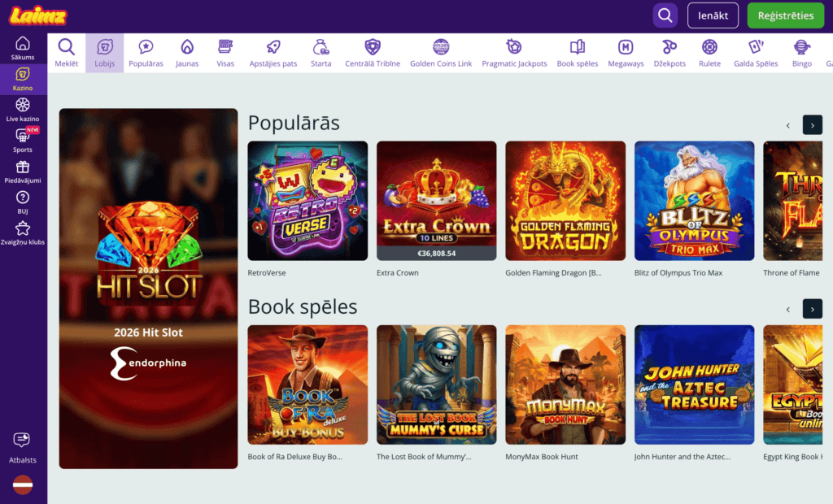Open Throne of Flame thumbnail
Viewport: 833px width, 504px height.
[792, 201]
